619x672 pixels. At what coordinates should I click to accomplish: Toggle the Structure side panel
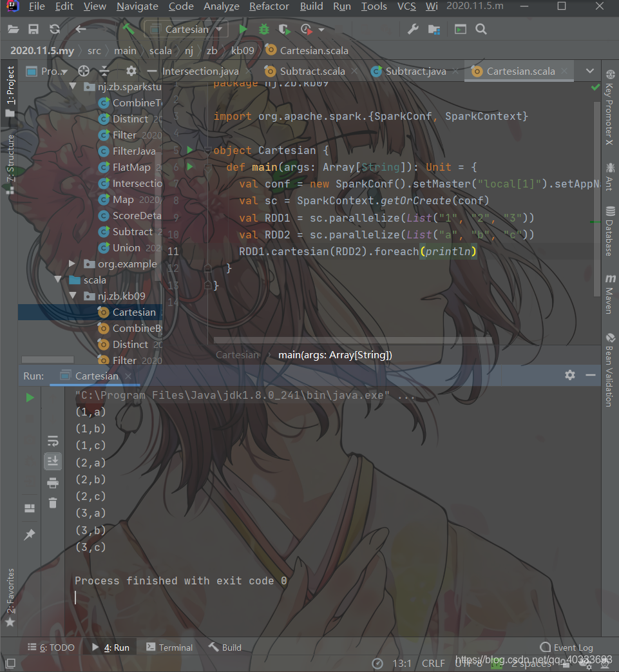10,164
